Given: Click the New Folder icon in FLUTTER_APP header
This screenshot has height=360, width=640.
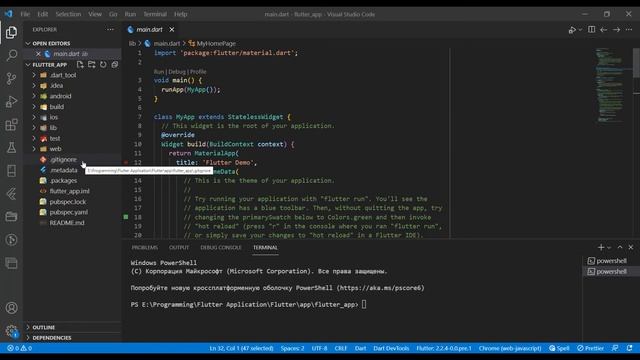Looking at the screenshot, I should (x=91, y=64).
